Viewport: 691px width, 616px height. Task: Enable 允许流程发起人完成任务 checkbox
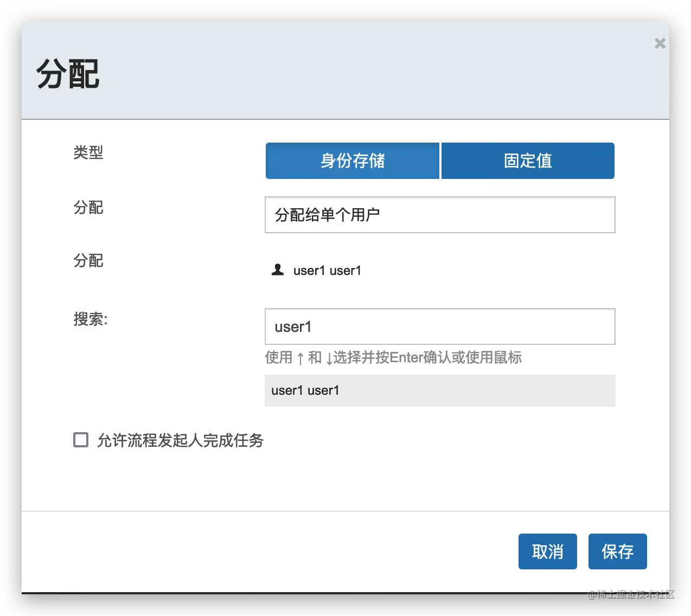81,440
